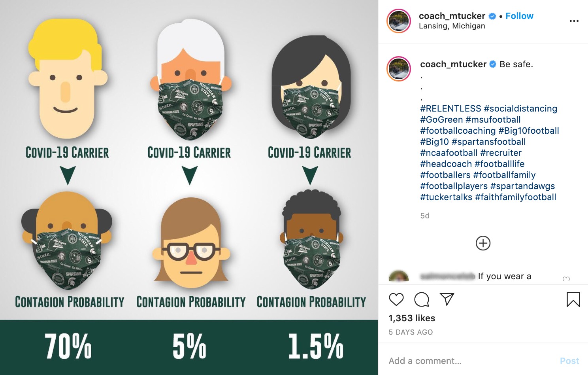Load more comments with plus circle
Viewport: 588px width, 375px height.
tap(483, 243)
